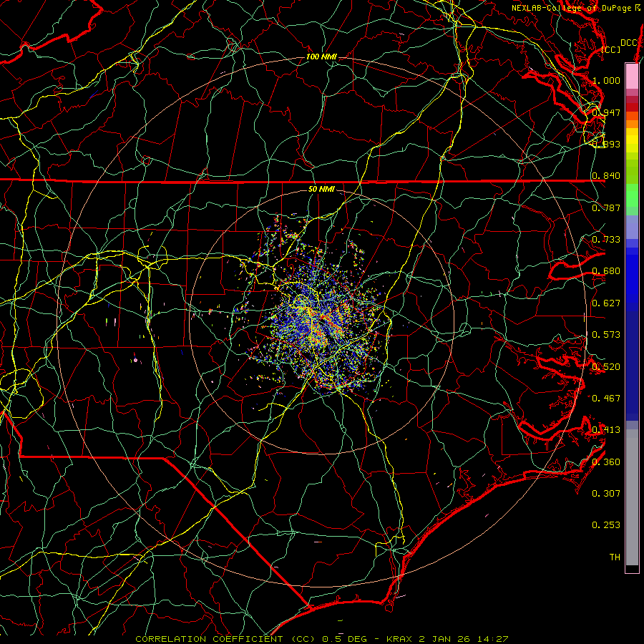The image size is (644, 644).
Task: Click the 0.627 legend value
Action: [606, 303]
